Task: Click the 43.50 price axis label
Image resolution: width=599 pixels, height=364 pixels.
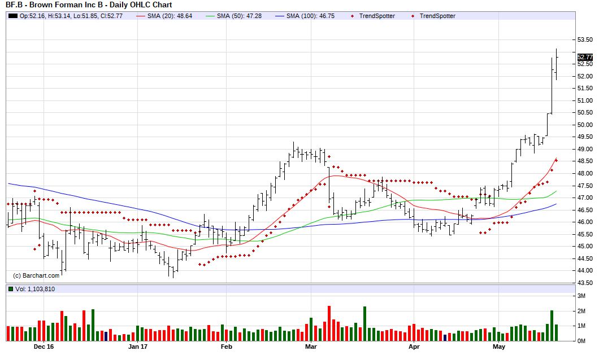Action: [585, 283]
